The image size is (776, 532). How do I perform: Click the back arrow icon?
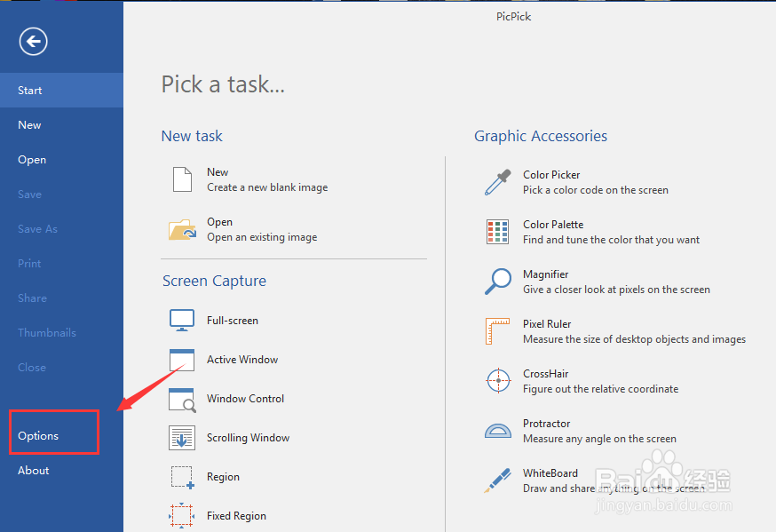34,41
